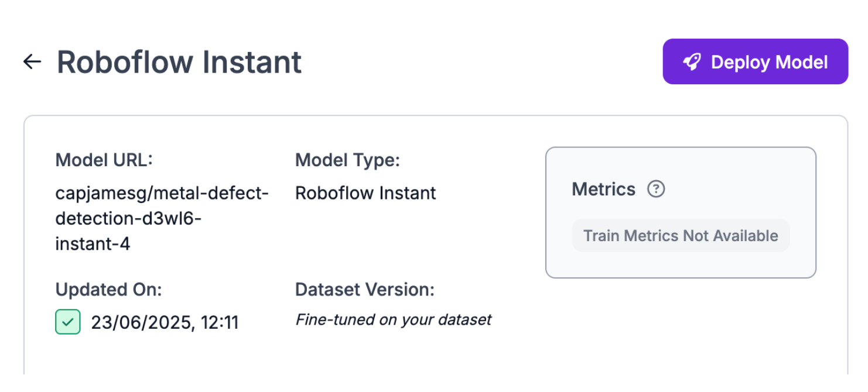Select the Roboflow Instant model type value
Image resolution: width=868 pixels, height=392 pixels.
365,193
